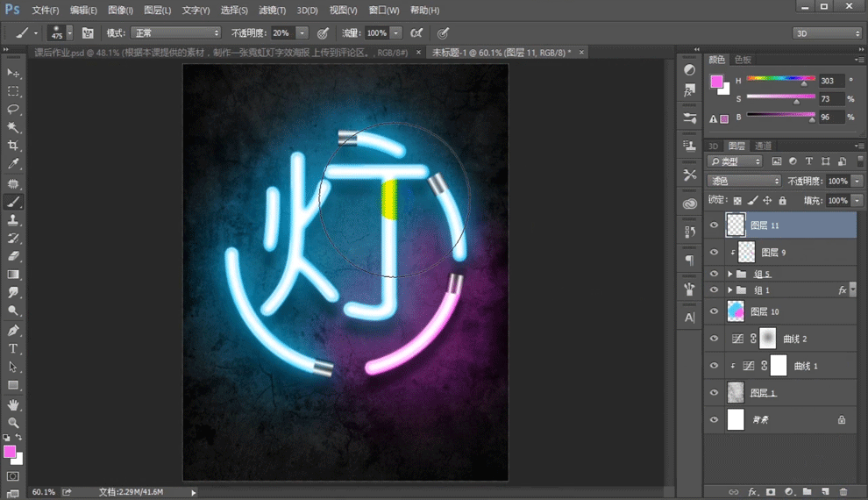Image resolution: width=868 pixels, height=500 pixels.
Task: Toggle visibility of group 组 5
Action: pyautogui.click(x=714, y=274)
